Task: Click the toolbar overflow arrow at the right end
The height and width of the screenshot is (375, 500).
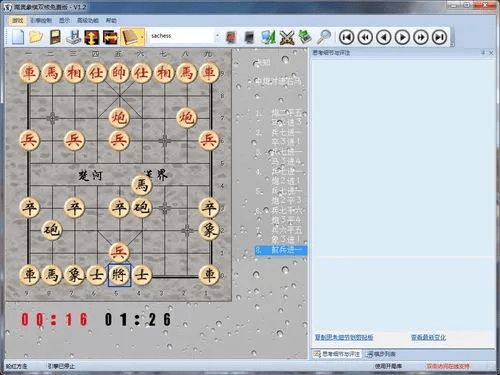Action: 452,44
